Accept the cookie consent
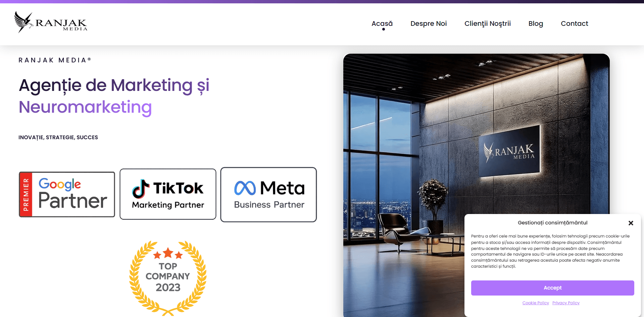Screen dimensions: 644x317 point(552,288)
